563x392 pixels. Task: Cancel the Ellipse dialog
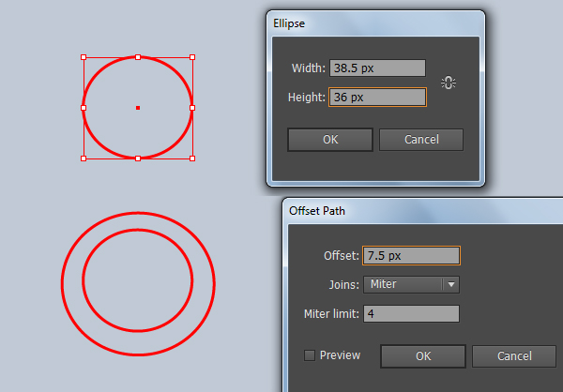pos(421,140)
